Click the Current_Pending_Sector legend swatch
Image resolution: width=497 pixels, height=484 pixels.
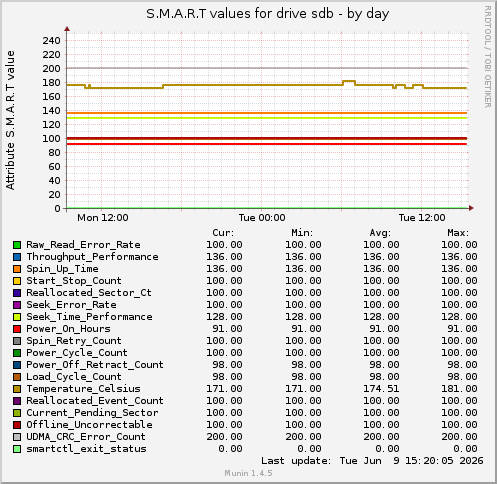point(17,413)
